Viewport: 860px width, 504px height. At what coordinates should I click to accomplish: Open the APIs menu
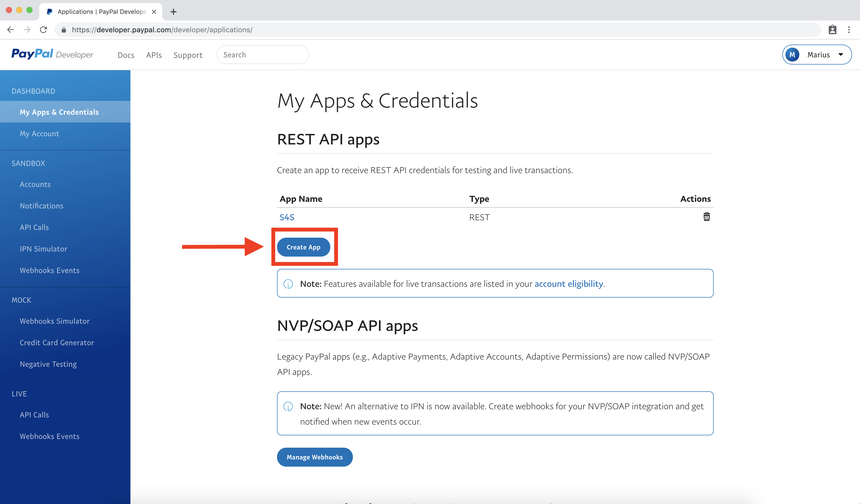154,55
